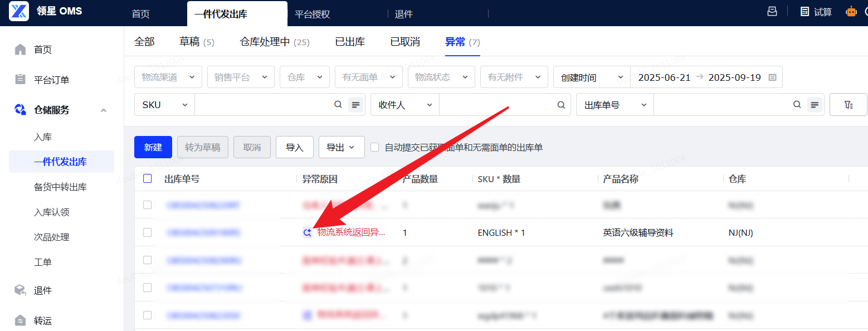Select the 已出库 status tab
This screenshot has height=331, width=868.
tap(350, 42)
